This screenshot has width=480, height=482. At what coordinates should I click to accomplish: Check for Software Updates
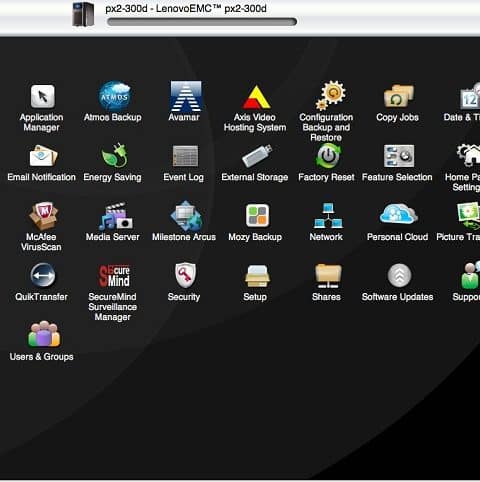pos(399,275)
